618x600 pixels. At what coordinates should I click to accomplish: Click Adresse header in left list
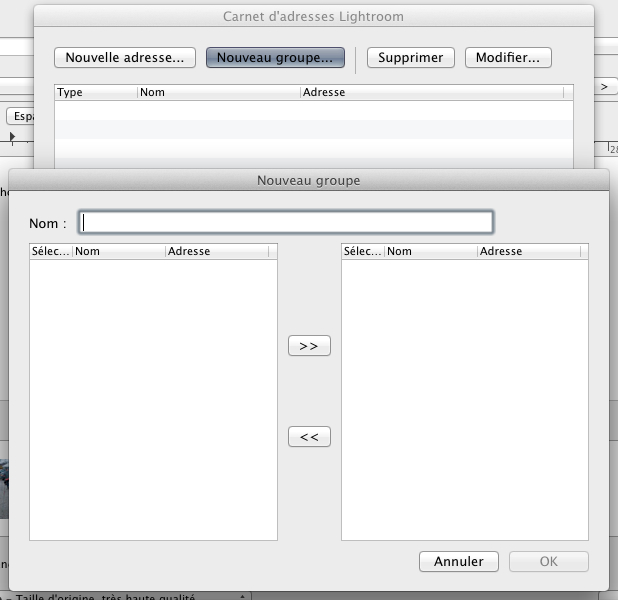pos(217,251)
